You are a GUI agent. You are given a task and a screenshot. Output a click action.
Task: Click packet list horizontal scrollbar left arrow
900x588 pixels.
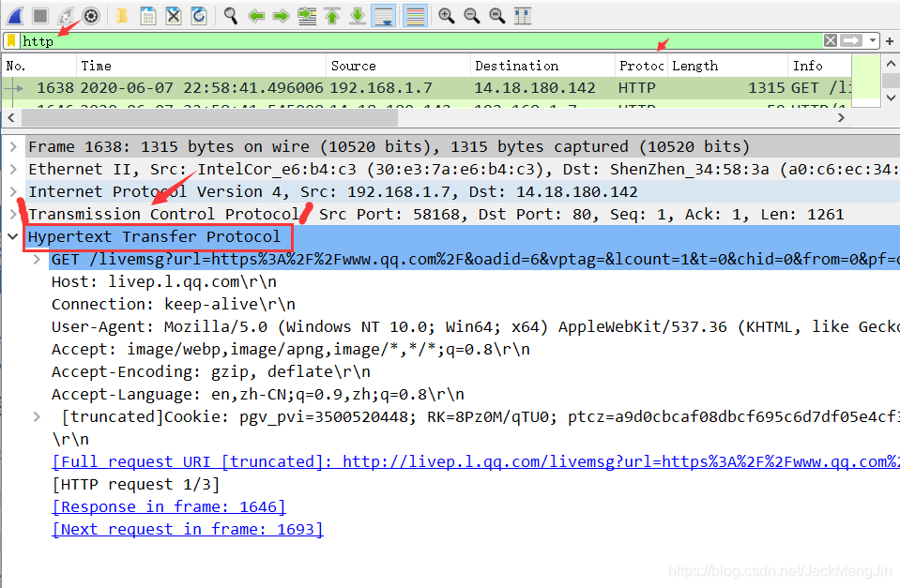11,117
